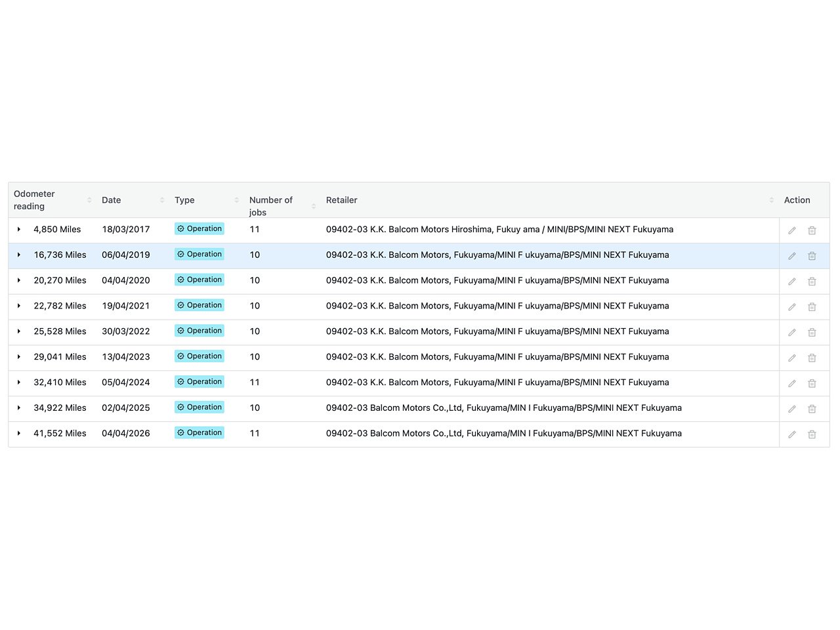Delete the 16,736 Miles record
The width and height of the screenshot is (840, 630).
812,256
